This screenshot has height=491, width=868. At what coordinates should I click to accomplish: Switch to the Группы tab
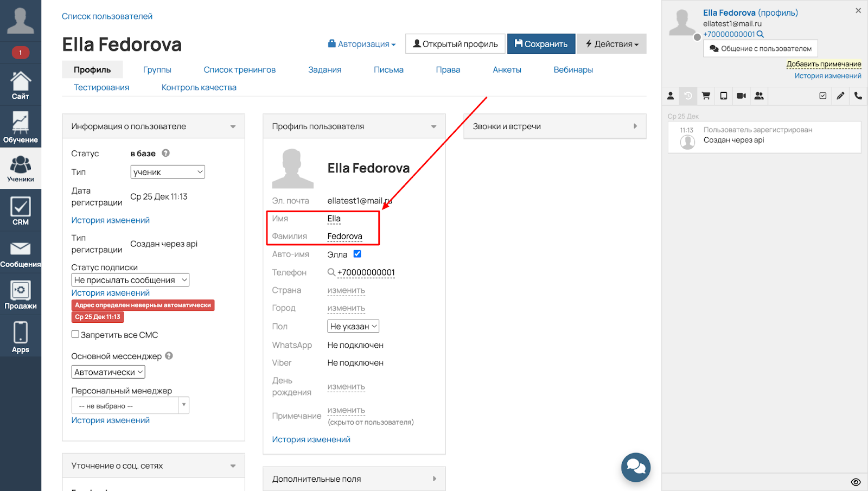click(157, 69)
